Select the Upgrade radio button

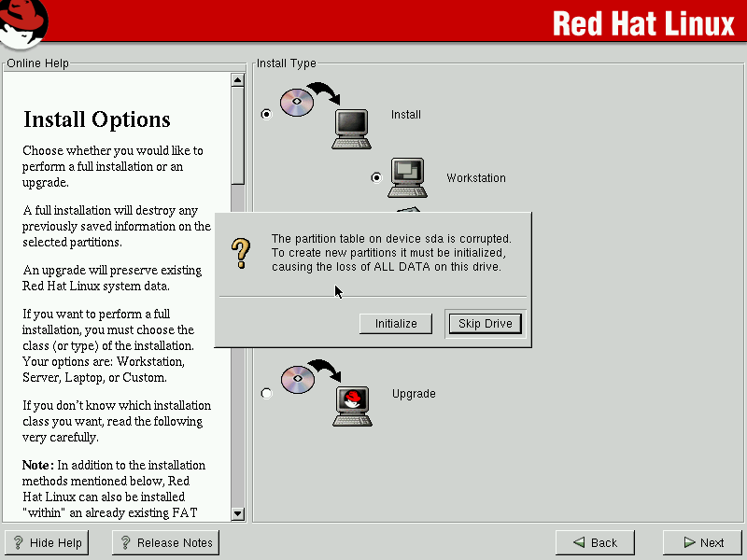pos(266,393)
